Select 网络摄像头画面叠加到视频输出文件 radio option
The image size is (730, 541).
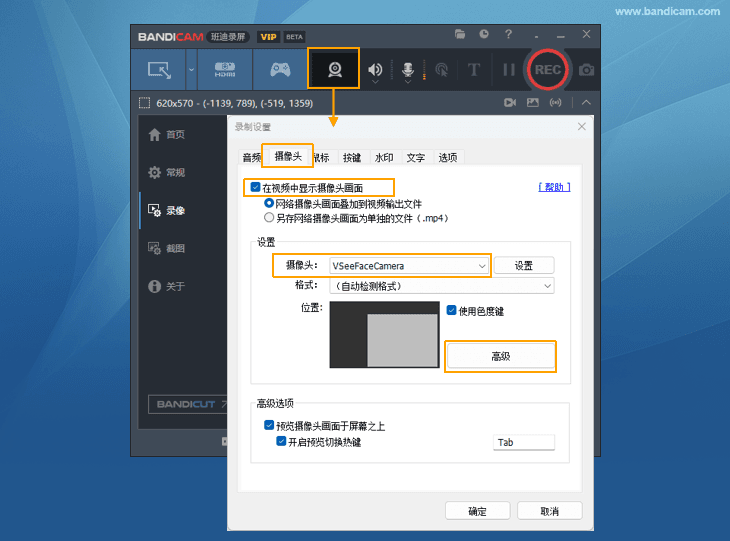[269, 203]
